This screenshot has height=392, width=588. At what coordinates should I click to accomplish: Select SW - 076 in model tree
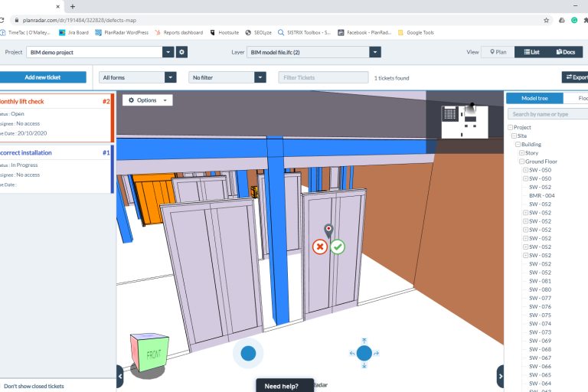540,307
